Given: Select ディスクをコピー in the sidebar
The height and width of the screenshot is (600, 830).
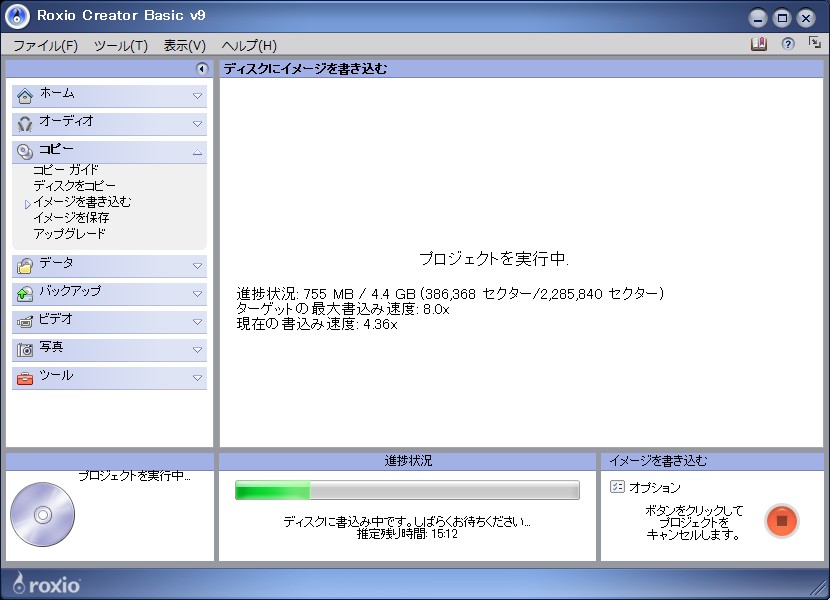Looking at the screenshot, I should point(74,185).
